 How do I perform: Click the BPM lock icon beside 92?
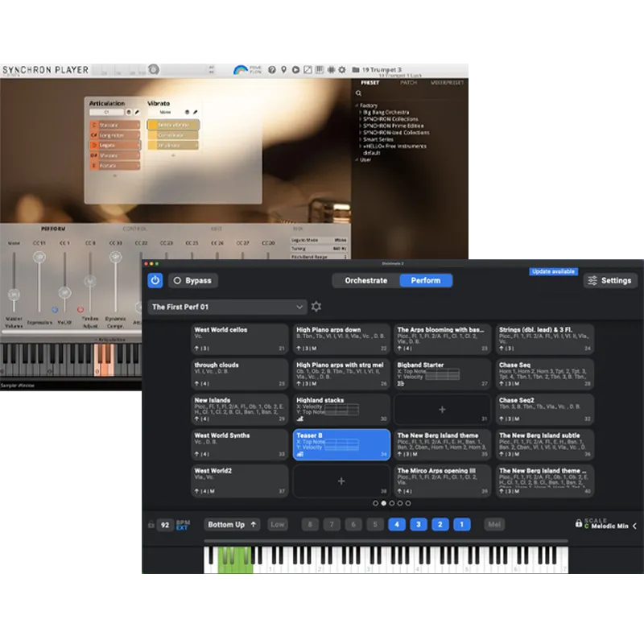pos(151,525)
